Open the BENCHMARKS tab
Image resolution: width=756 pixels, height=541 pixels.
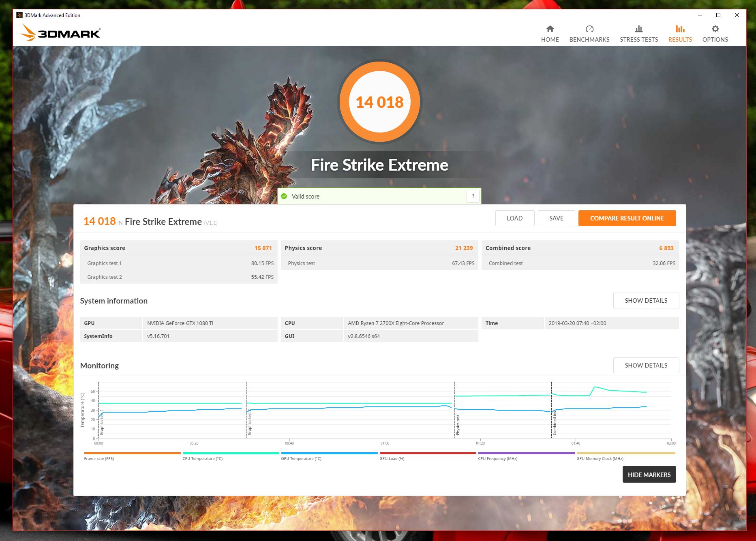589,34
